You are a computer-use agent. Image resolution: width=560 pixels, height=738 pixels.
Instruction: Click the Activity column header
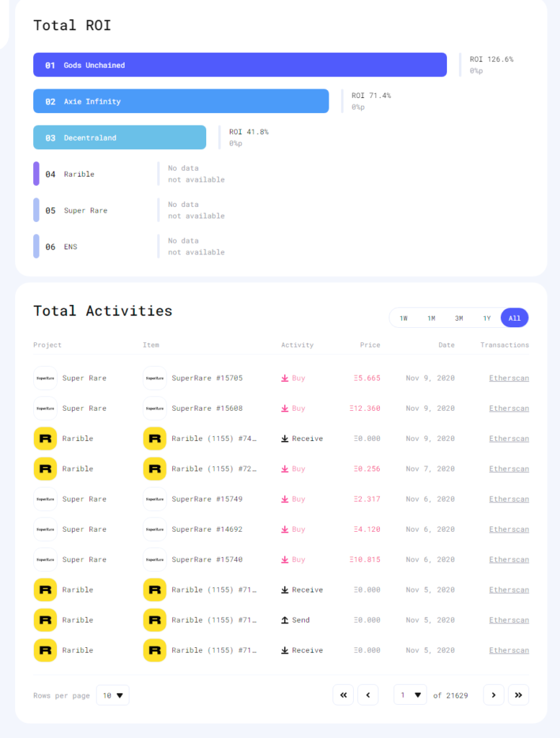(298, 345)
